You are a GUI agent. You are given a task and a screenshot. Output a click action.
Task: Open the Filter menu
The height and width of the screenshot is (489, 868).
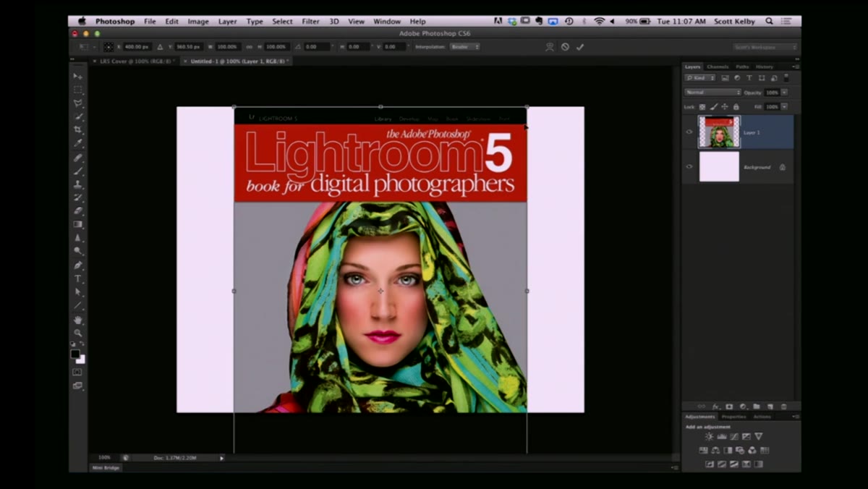(x=310, y=22)
